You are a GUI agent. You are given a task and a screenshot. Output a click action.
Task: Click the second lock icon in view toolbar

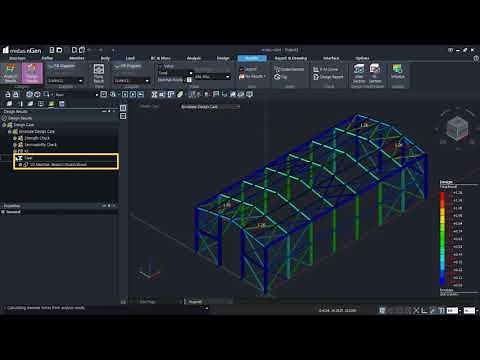15,95
